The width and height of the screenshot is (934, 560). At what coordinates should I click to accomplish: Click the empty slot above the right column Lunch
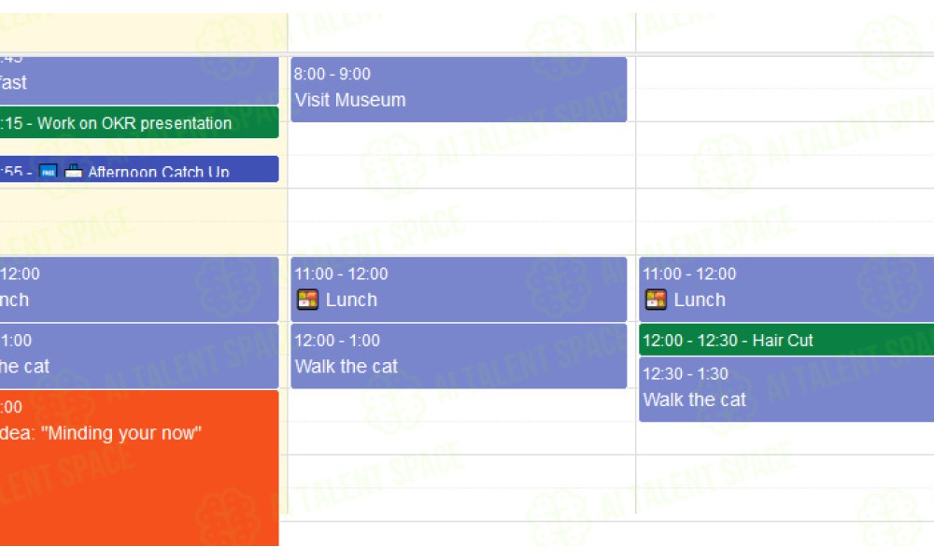[785, 222]
